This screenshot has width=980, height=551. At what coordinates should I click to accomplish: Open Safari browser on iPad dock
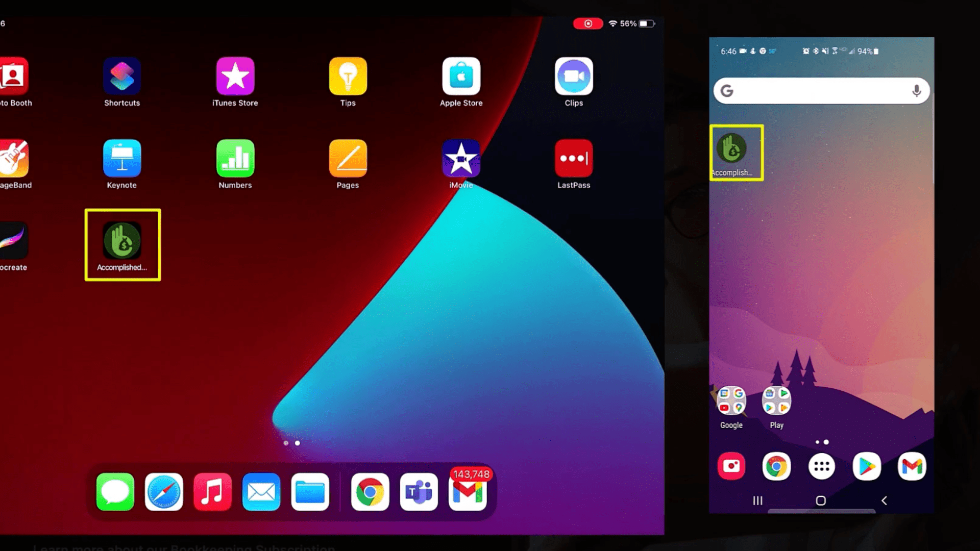coord(163,491)
